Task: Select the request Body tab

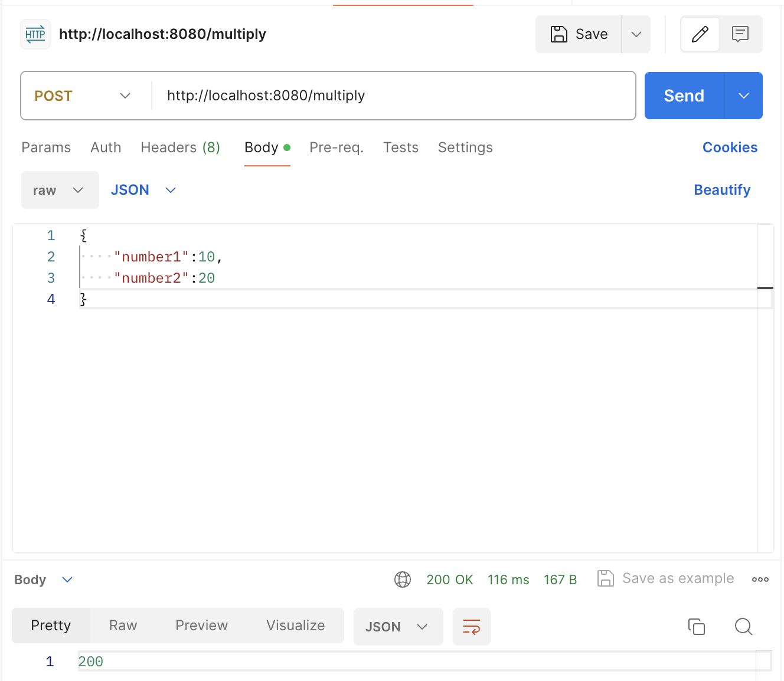Action: 267,148
